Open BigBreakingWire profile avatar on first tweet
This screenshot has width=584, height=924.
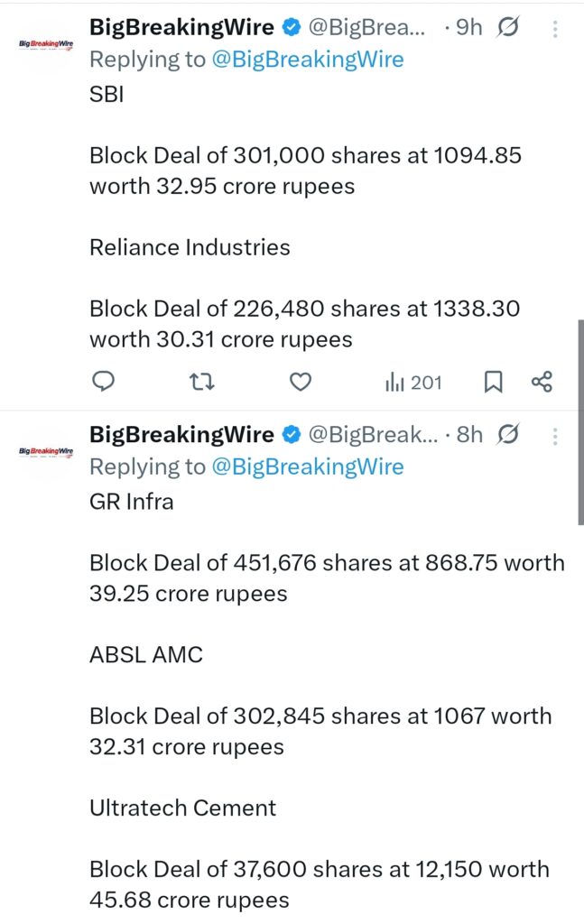[41, 41]
